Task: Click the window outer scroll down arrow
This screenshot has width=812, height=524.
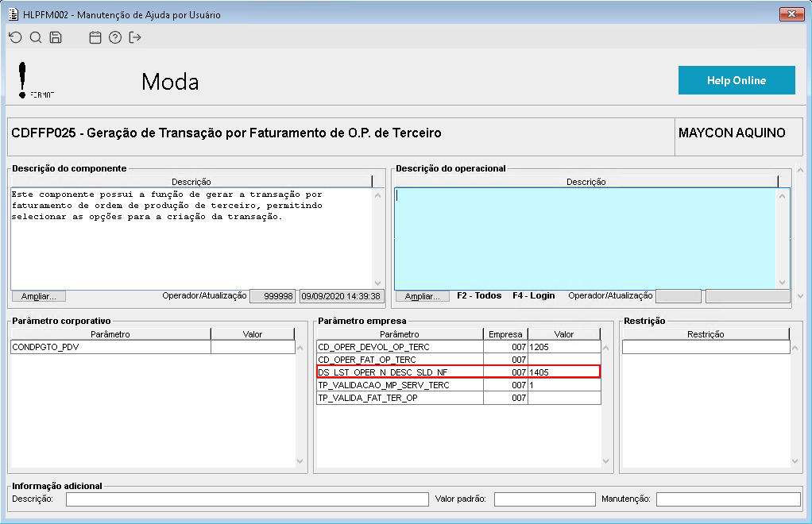Action: pos(801,296)
